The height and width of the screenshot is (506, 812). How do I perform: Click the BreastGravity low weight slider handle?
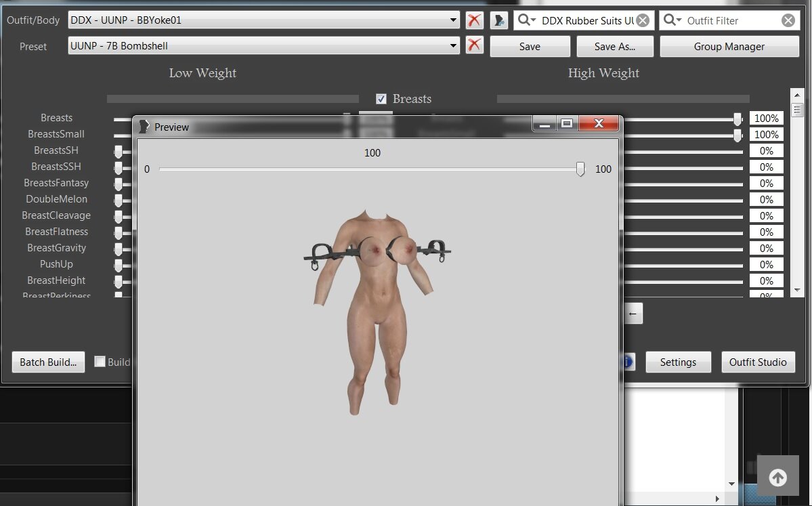tap(119, 249)
